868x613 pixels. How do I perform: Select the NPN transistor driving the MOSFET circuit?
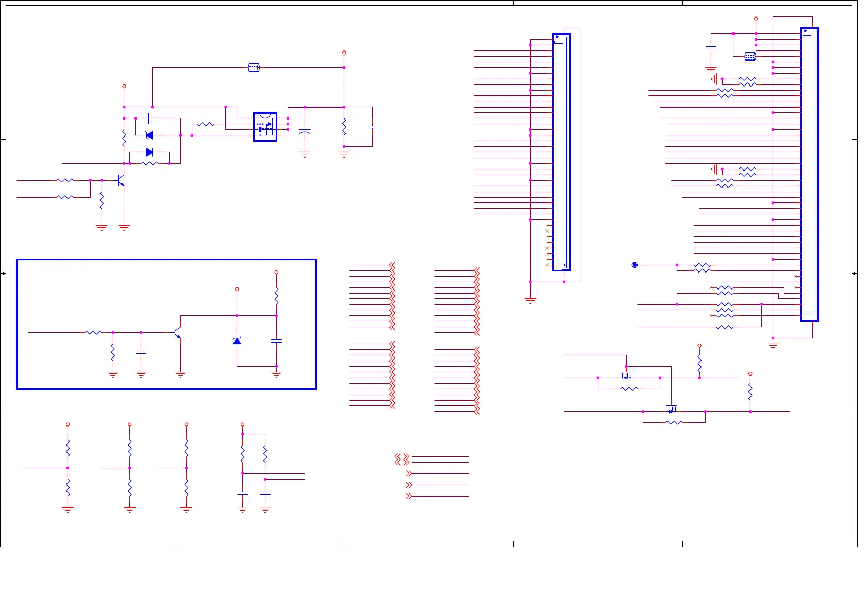(x=121, y=180)
